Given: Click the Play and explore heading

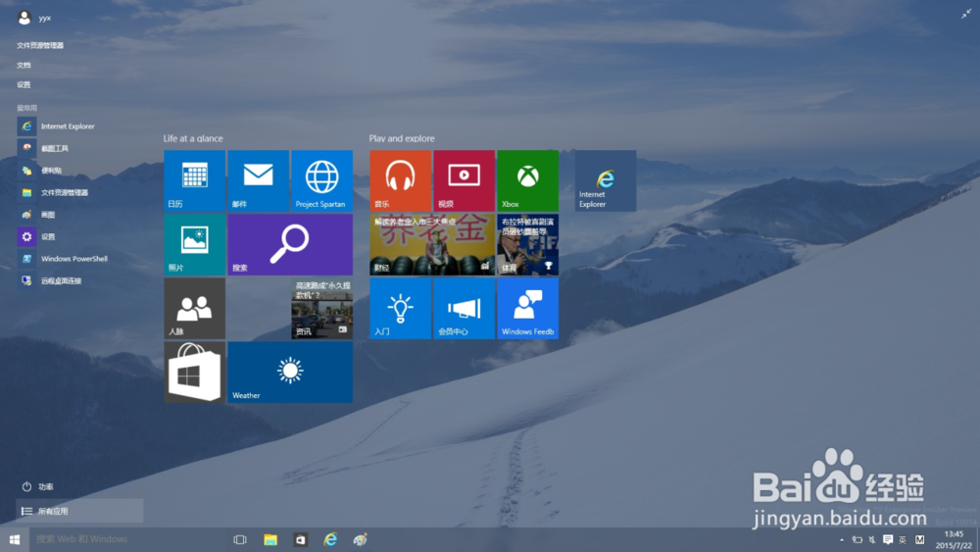Looking at the screenshot, I should click(402, 139).
